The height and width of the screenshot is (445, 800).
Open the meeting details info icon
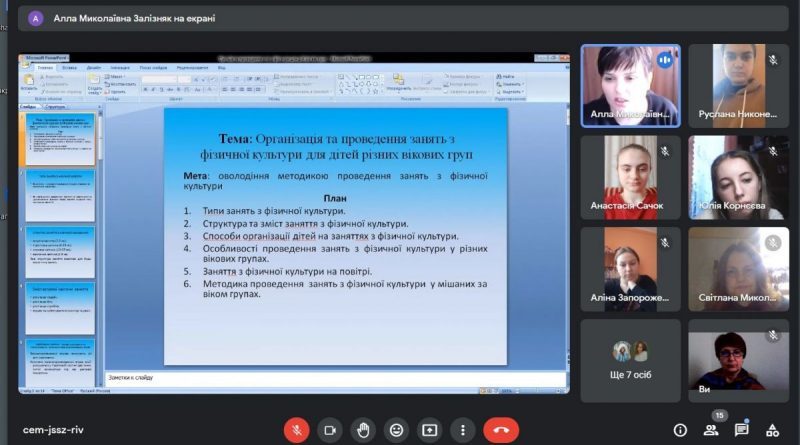680,430
